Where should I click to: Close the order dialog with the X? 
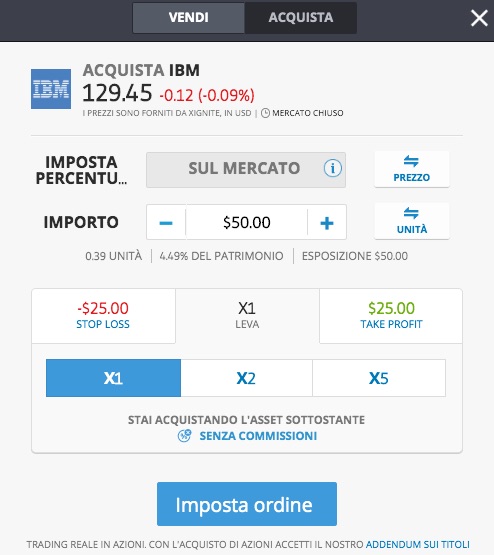(479, 18)
